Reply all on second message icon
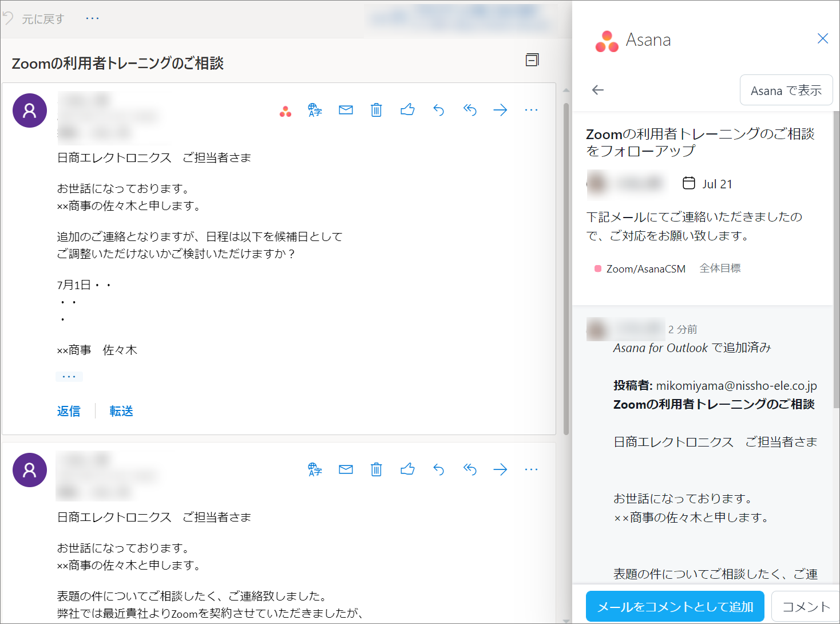The image size is (840, 624). point(470,469)
